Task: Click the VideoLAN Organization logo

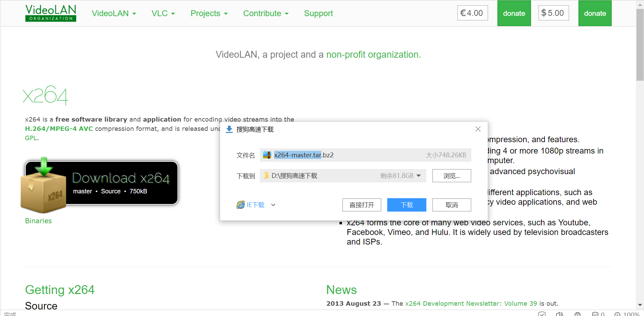Action: [x=51, y=13]
